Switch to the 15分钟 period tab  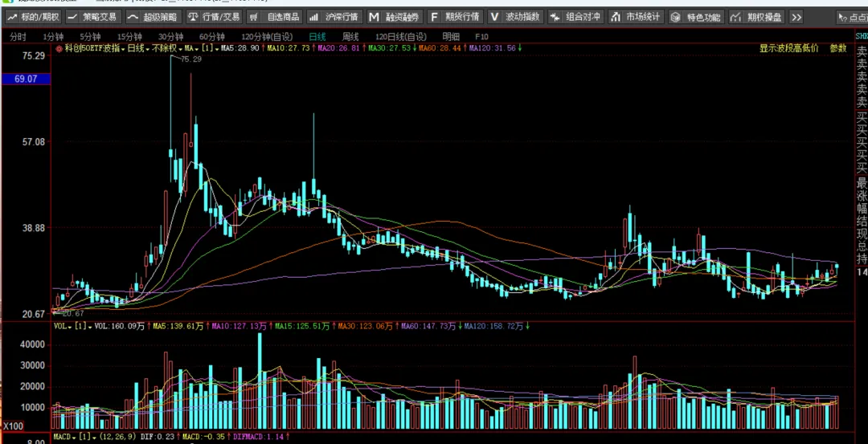[x=129, y=37]
